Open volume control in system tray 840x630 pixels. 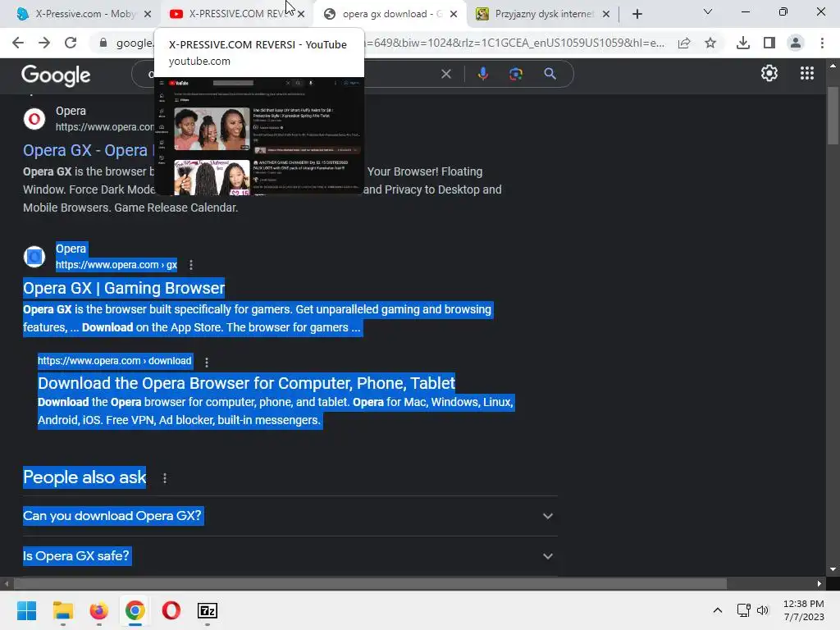tap(763, 610)
